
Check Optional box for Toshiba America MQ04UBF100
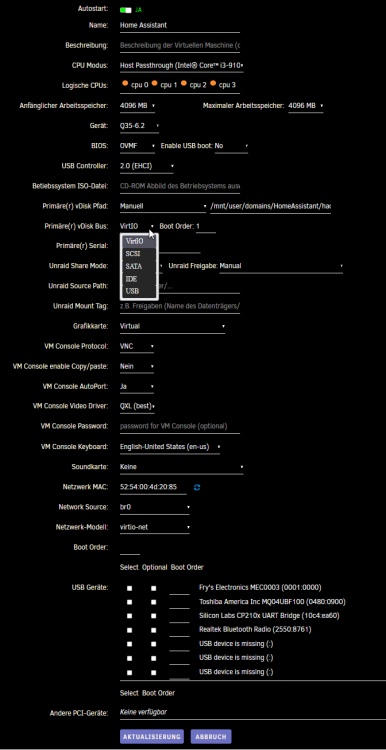[154, 602]
